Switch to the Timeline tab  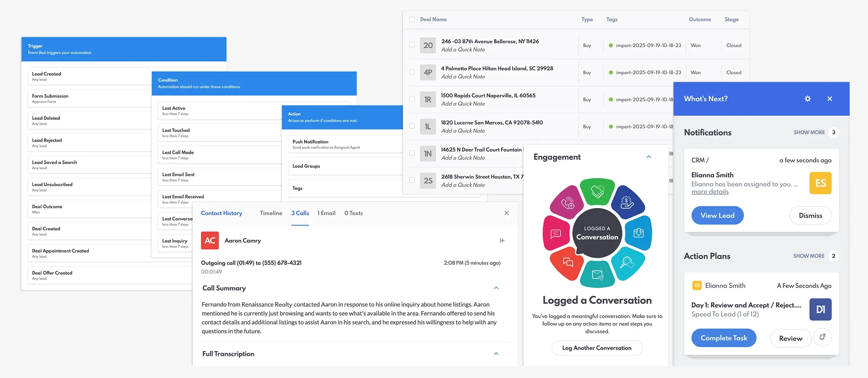(271, 213)
